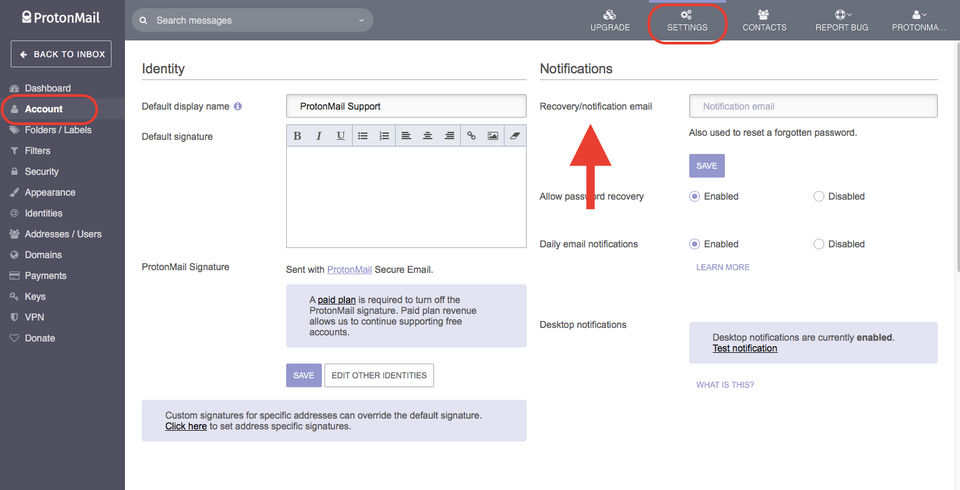Insert image in signature
The height and width of the screenshot is (490, 960).
pyautogui.click(x=493, y=136)
